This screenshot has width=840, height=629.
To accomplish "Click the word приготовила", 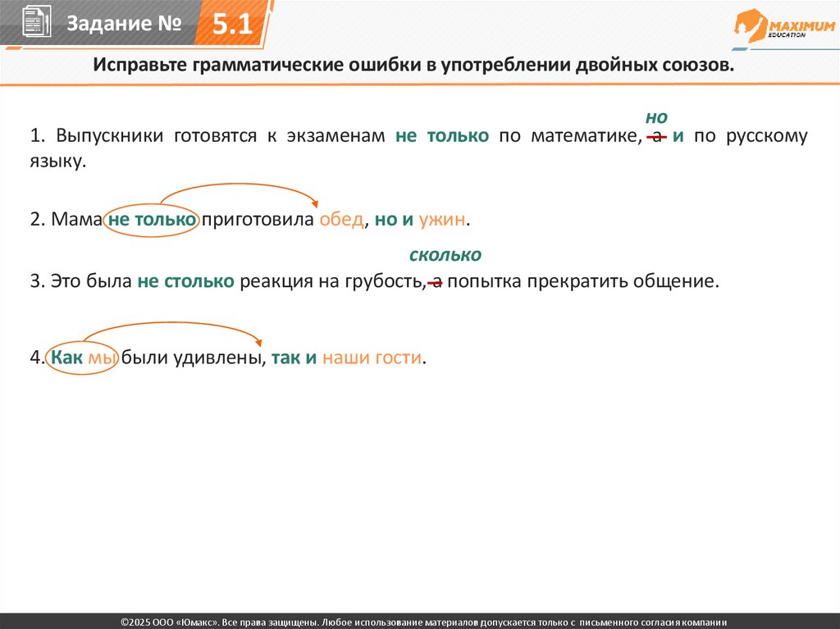I will click(x=258, y=220).
